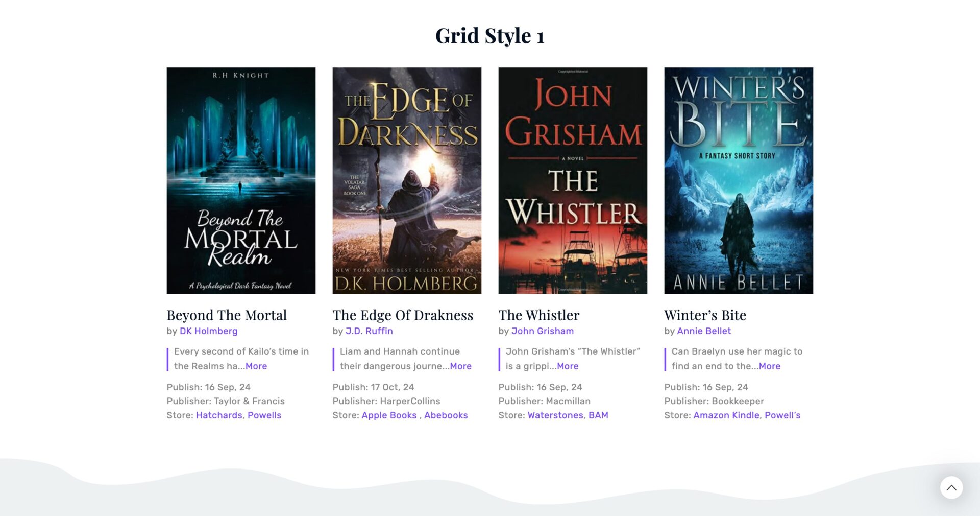
Task: Expand More on Liam and Hannah excerpt
Action: (x=460, y=366)
